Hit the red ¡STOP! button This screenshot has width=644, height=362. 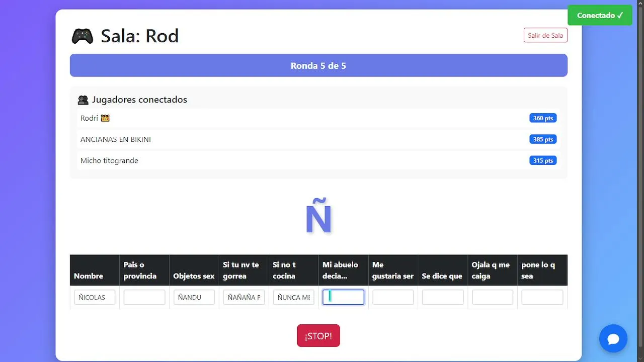coord(318,336)
